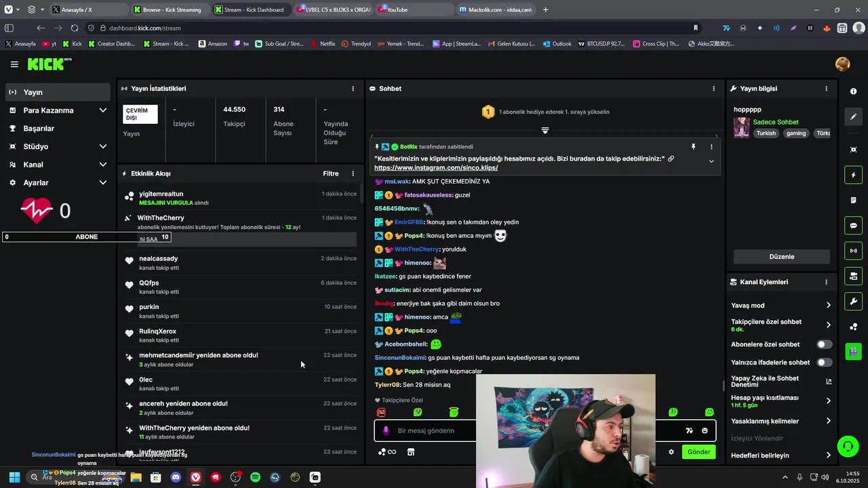
Task: Open Yasaklanmış kelimeler options
Action: pos(781,421)
